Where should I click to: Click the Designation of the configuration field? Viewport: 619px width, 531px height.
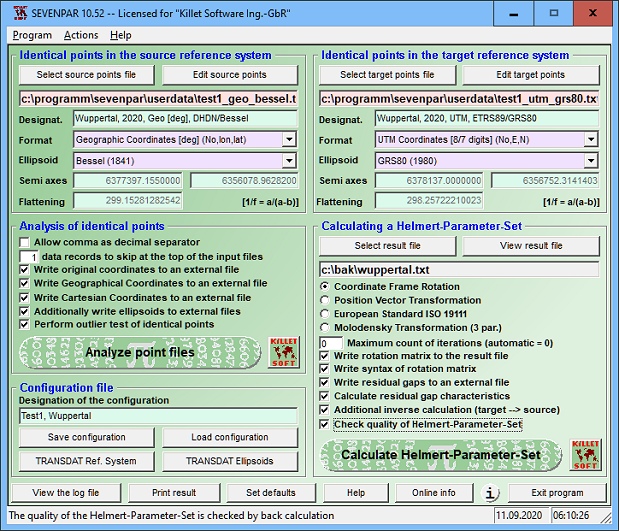pyautogui.click(x=158, y=416)
